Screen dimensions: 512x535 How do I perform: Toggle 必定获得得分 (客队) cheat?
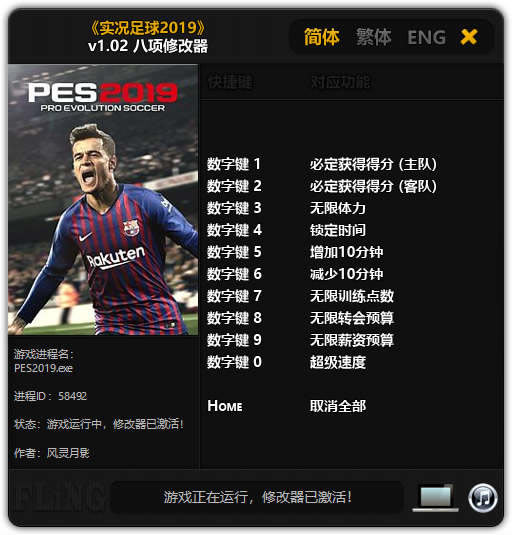(x=373, y=186)
